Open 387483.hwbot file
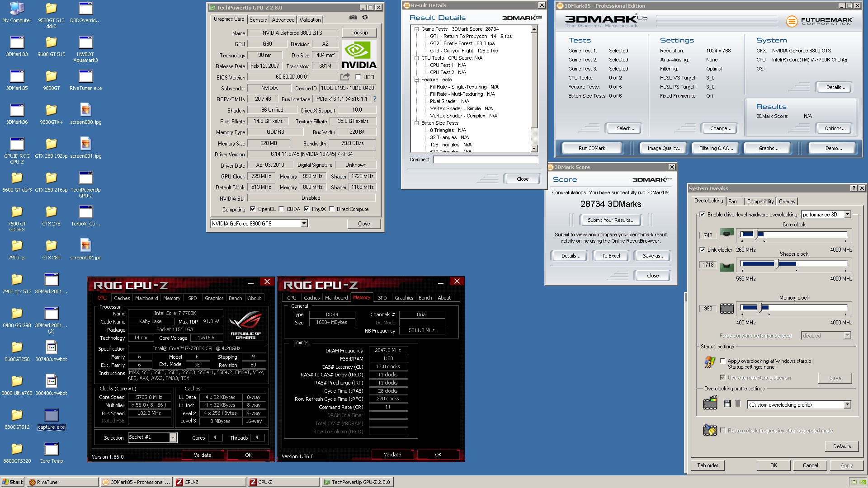Viewport: 868px width, 488px height. (51, 352)
